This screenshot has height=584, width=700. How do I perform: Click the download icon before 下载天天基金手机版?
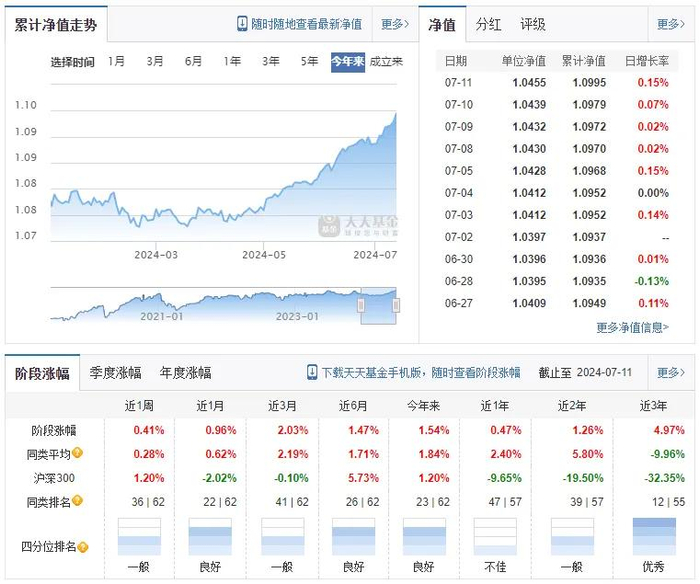(x=312, y=373)
